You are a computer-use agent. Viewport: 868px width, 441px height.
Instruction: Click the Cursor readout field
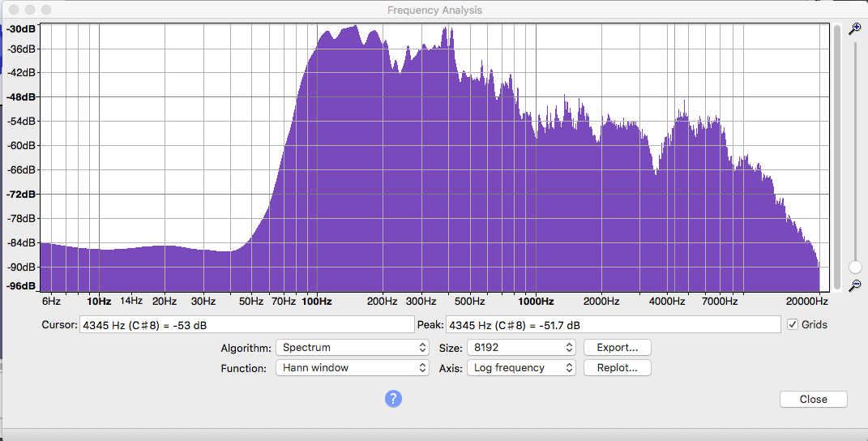tap(247, 324)
